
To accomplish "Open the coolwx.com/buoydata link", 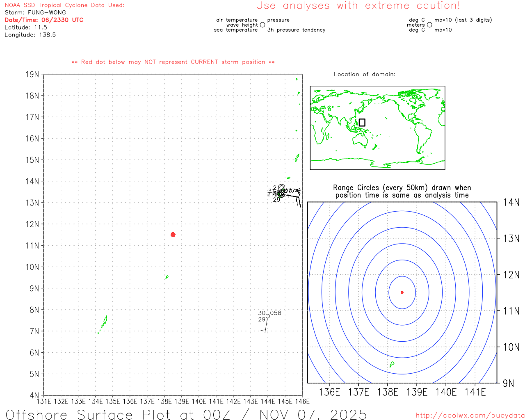I will pos(470,415).
